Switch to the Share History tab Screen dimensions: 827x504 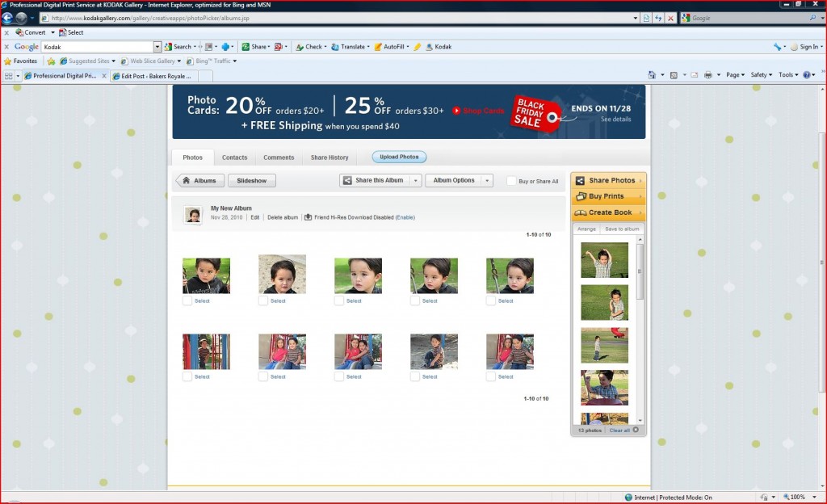click(330, 157)
